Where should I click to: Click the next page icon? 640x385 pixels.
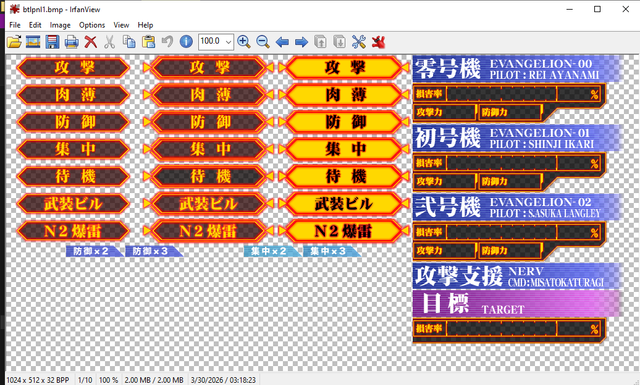(x=340, y=42)
